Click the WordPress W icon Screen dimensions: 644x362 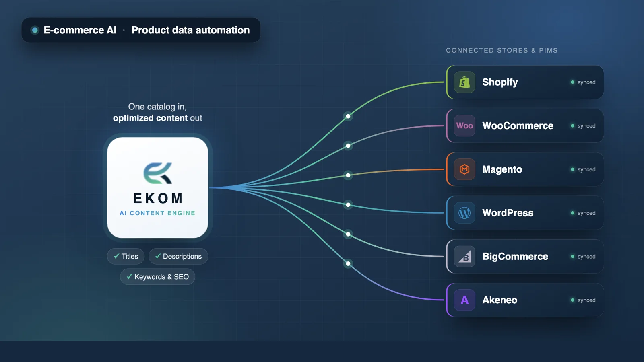pyautogui.click(x=464, y=213)
